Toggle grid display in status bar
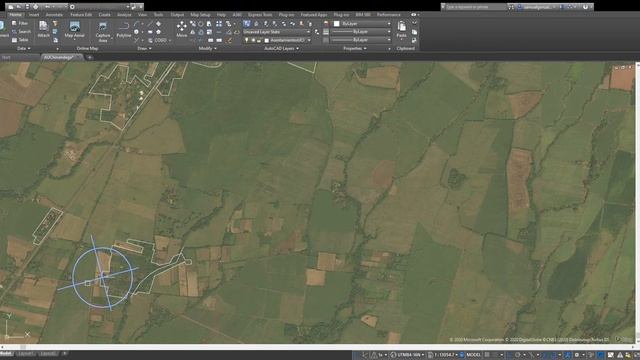 coord(487,355)
